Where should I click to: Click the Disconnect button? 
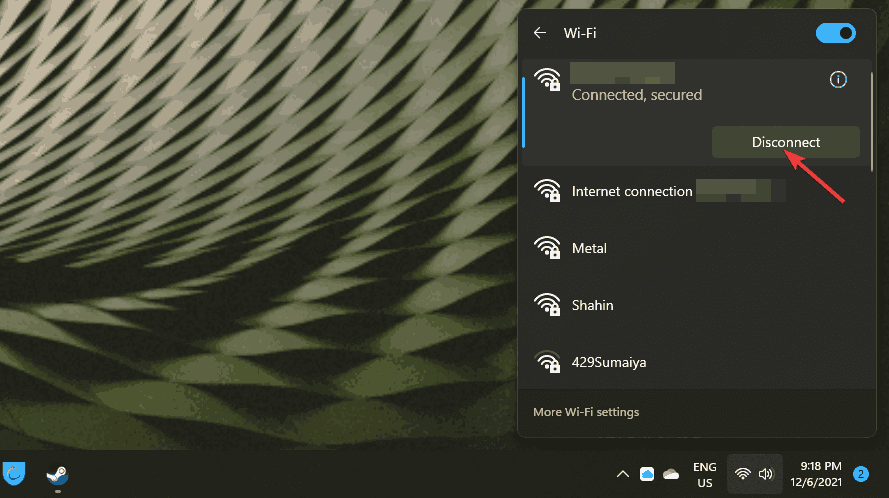pyautogui.click(x=785, y=142)
